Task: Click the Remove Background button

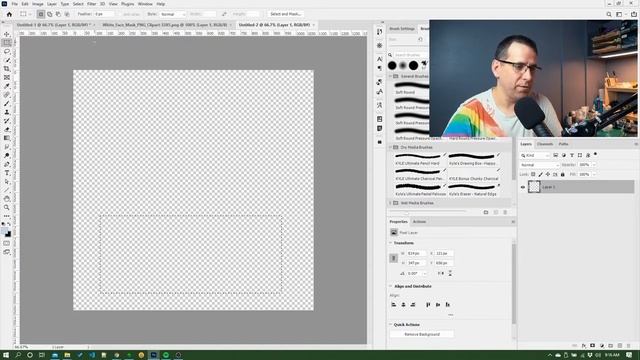Action: click(x=422, y=334)
